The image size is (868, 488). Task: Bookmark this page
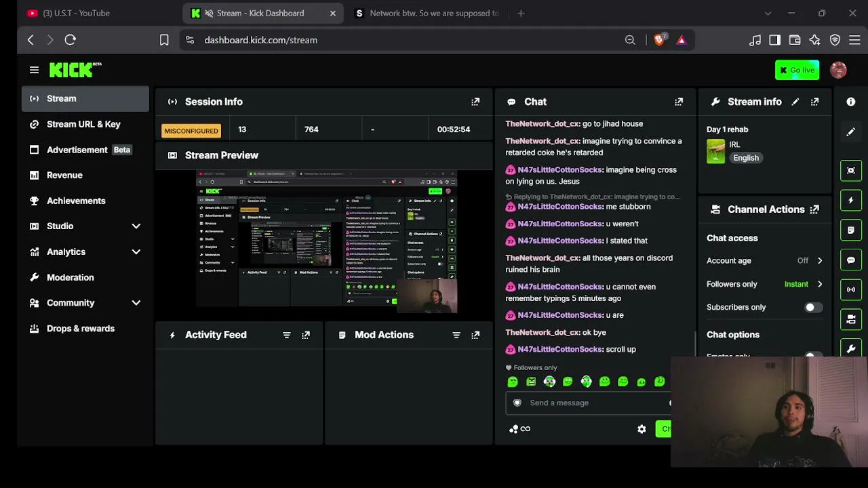tap(164, 40)
